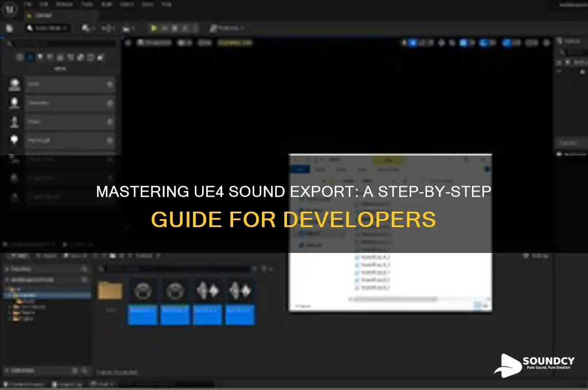Select the Actor sphere icon in Place Actors
Viewport: 588px width, 390px height.
point(14,84)
